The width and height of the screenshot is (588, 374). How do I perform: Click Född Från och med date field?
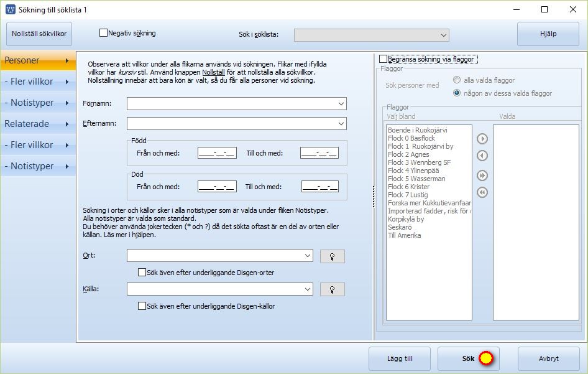click(x=217, y=153)
